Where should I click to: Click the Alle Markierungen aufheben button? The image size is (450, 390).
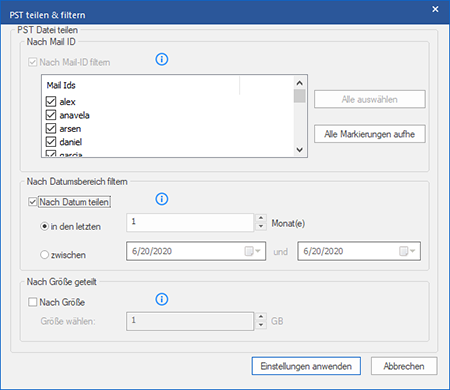click(370, 134)
